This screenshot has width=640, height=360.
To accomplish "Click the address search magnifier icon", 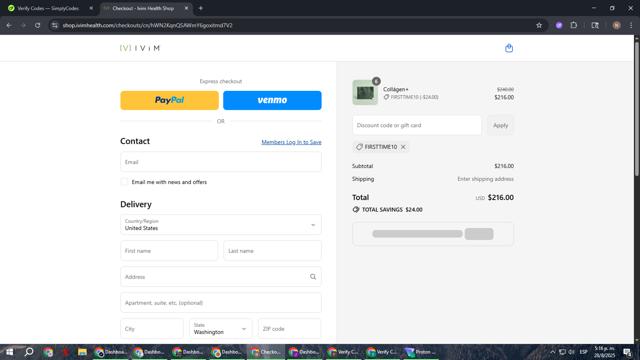I will tap(313, 277).
